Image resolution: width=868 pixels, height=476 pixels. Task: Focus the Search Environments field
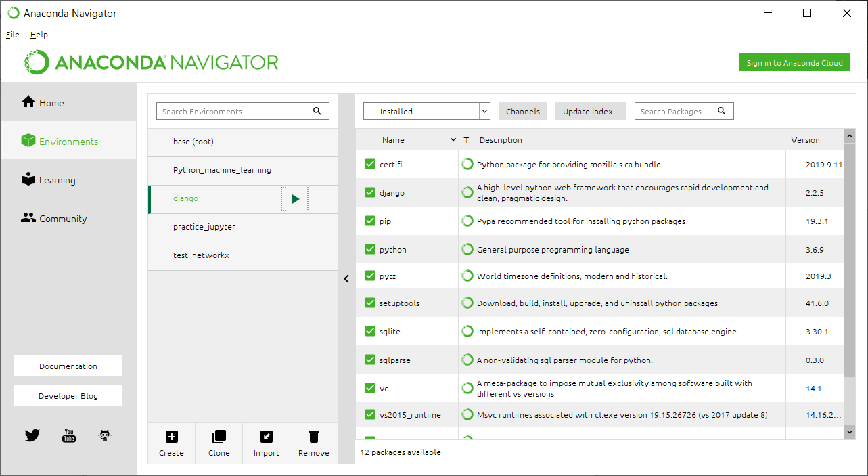pos(243,111)
